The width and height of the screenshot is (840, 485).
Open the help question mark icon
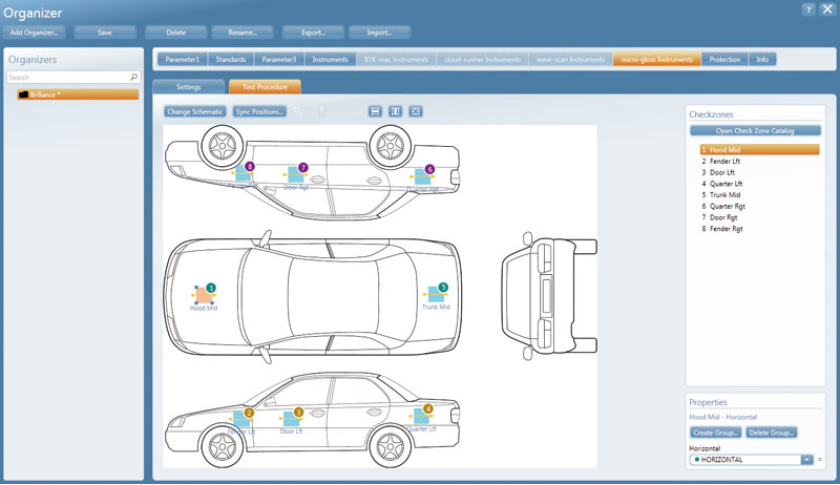[807, 9]
